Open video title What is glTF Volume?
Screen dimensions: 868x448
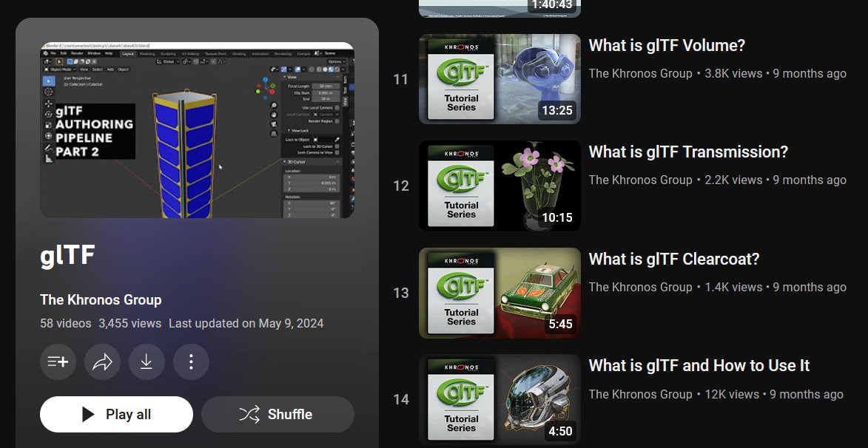click(x=667, y=45)
